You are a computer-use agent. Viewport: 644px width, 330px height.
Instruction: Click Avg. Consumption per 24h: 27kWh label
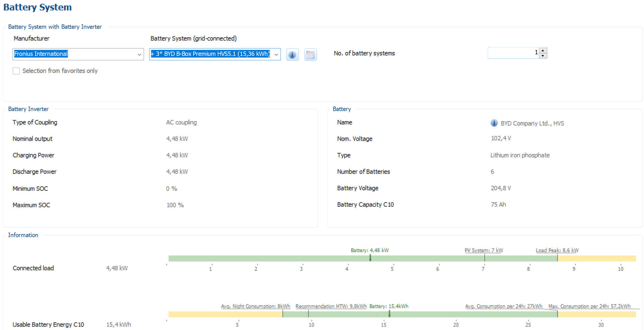pos(503,306)
